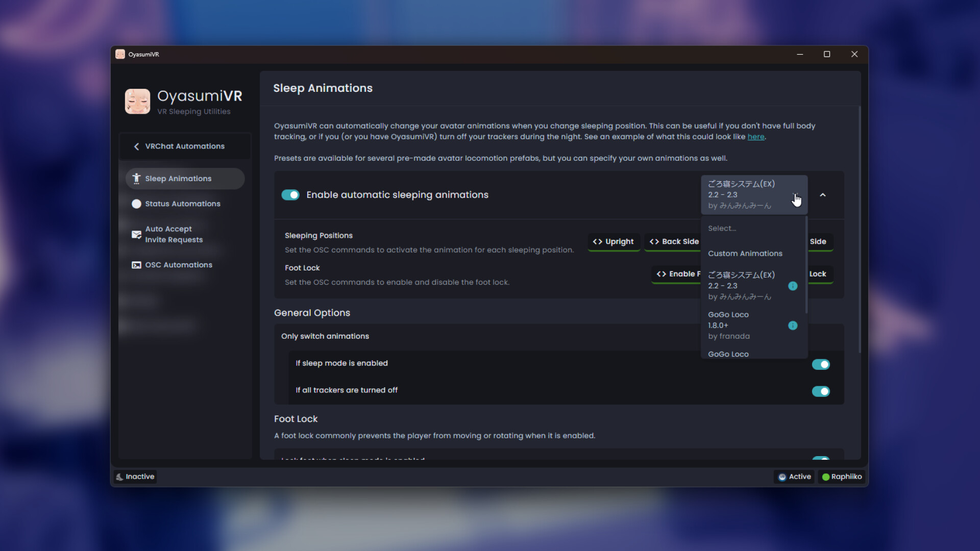Viewport: 980px width, 551px height.
Task: Open the Status Automations section
Action: [183, 204]
